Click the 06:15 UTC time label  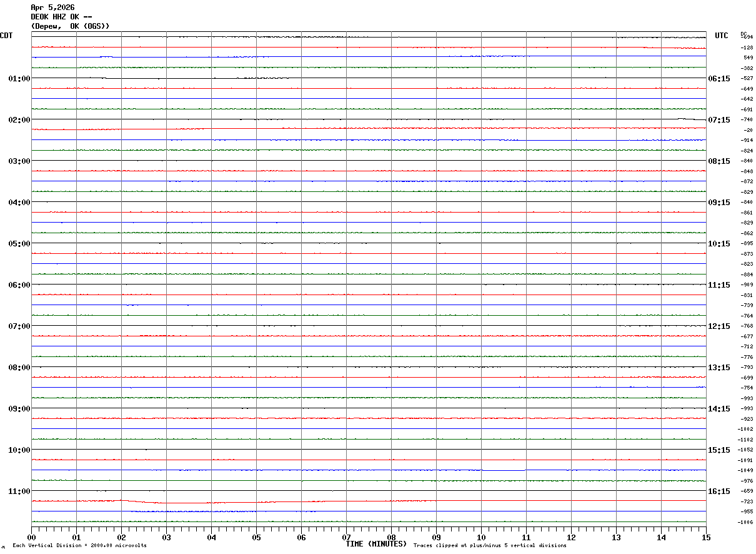point(719,79)
